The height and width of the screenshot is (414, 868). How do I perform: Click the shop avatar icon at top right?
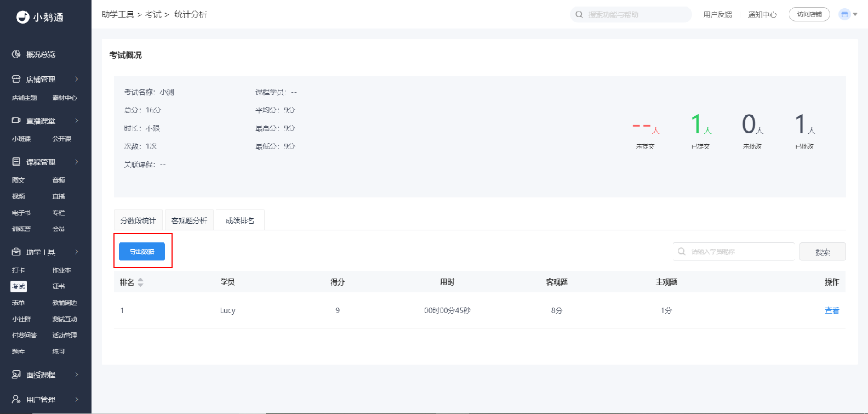844,14
